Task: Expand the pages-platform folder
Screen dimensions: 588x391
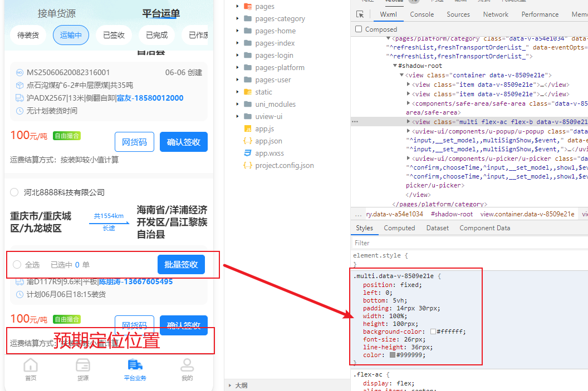Action: (x=237, y=68)
